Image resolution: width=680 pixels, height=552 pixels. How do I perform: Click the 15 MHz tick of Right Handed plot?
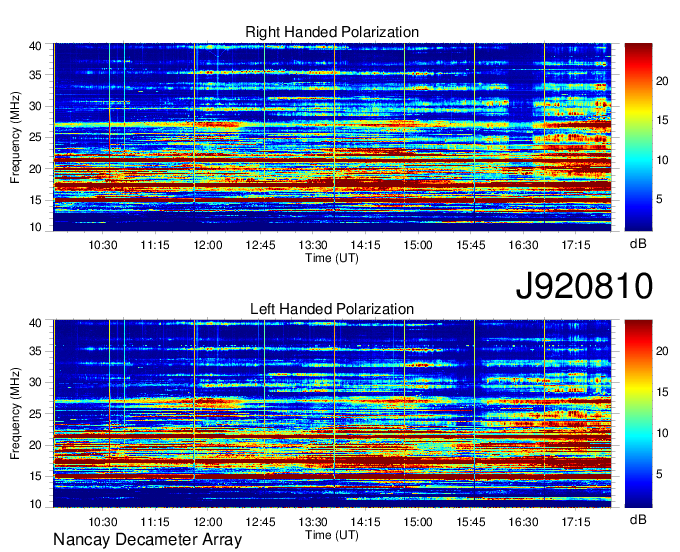35,200
